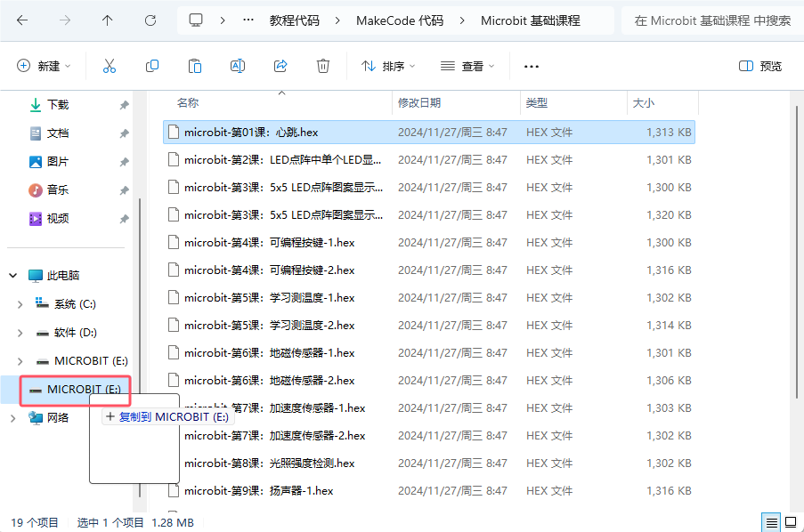
Task: Unpin 下载 using its pin icon
Action: click(x=124, y=105)
